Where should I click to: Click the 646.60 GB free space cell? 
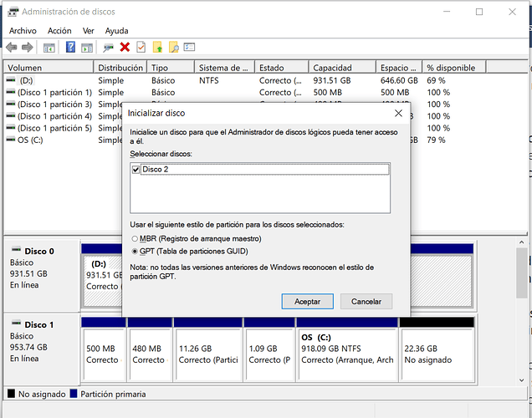pyautogui.click(x=399, y=80)
